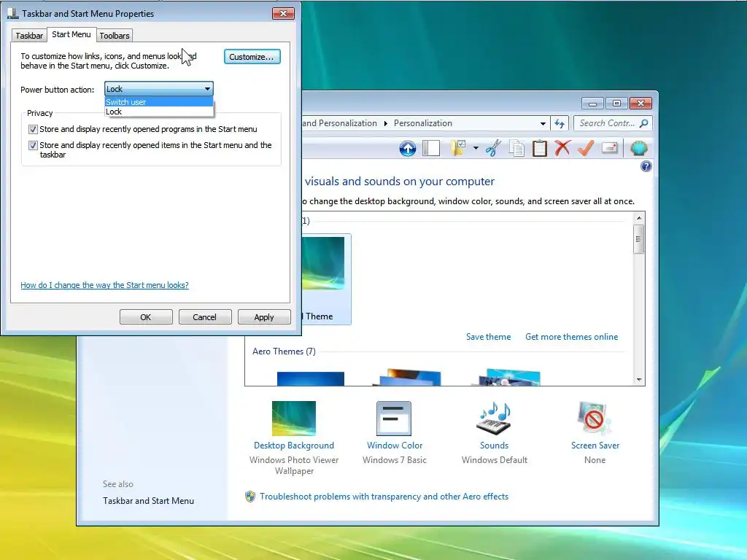Open help via blue question mark icon
This screenshot has width=747, height=560.
(646, 166)
